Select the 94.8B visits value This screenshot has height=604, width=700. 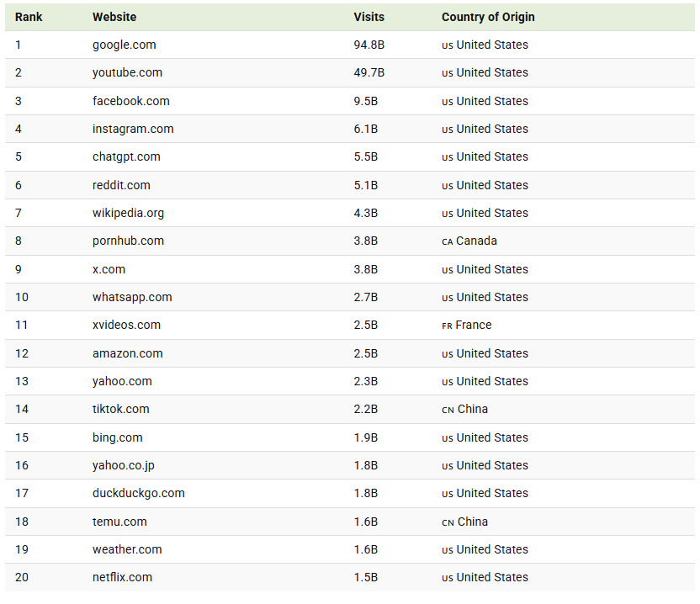point(369,45)
